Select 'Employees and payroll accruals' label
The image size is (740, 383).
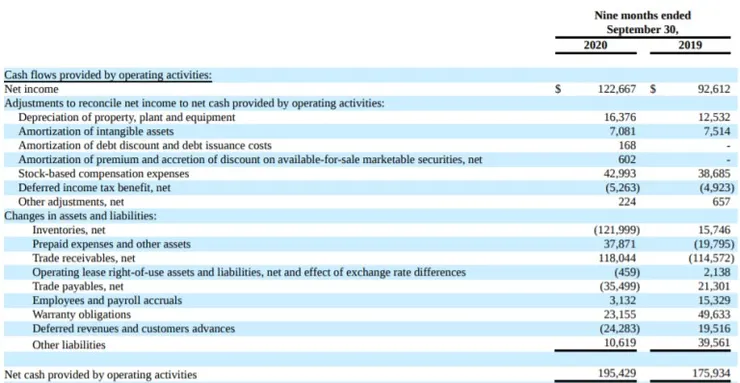[107, 300]
